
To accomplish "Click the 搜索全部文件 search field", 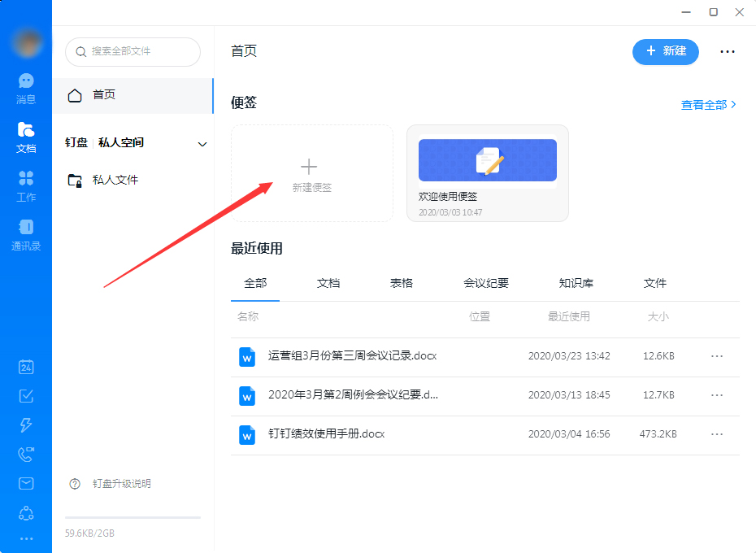I will (133, 51).
